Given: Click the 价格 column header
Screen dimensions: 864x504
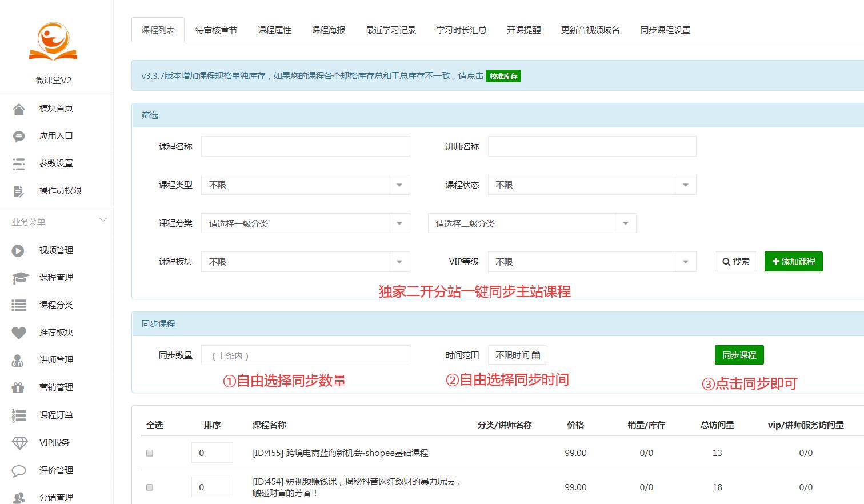Looking at the screenshot, I should [575, 425].
